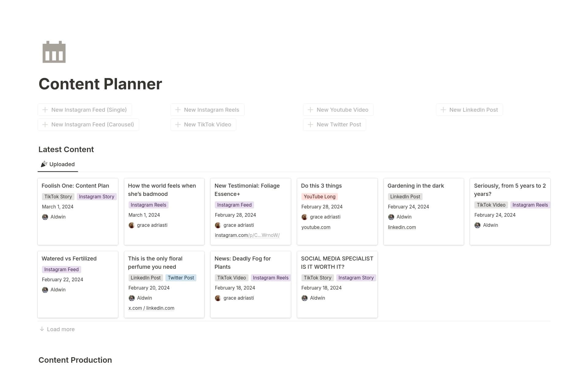Select the TikTok Story tag on Foolish One
The image size is (588, 367).
58,197
